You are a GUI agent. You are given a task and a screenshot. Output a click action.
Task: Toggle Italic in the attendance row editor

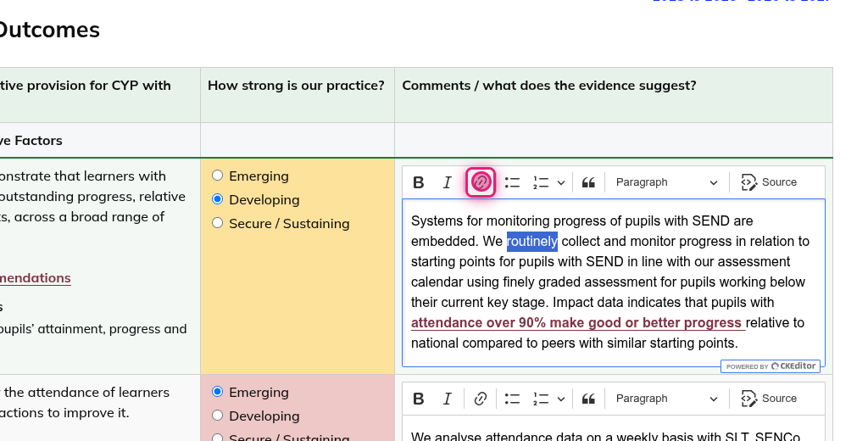448,399
